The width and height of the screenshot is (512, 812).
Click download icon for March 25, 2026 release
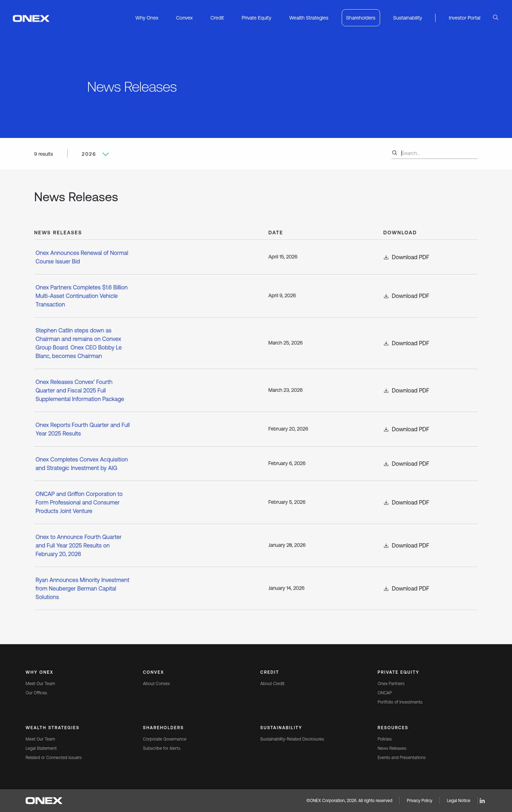(386, 343)
